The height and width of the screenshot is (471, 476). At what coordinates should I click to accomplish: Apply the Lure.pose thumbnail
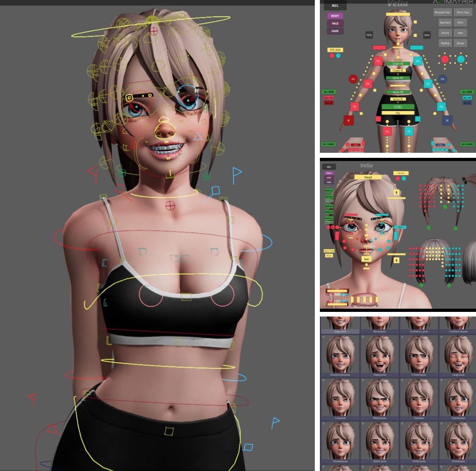pyautogui.click(x=340, y=399)
